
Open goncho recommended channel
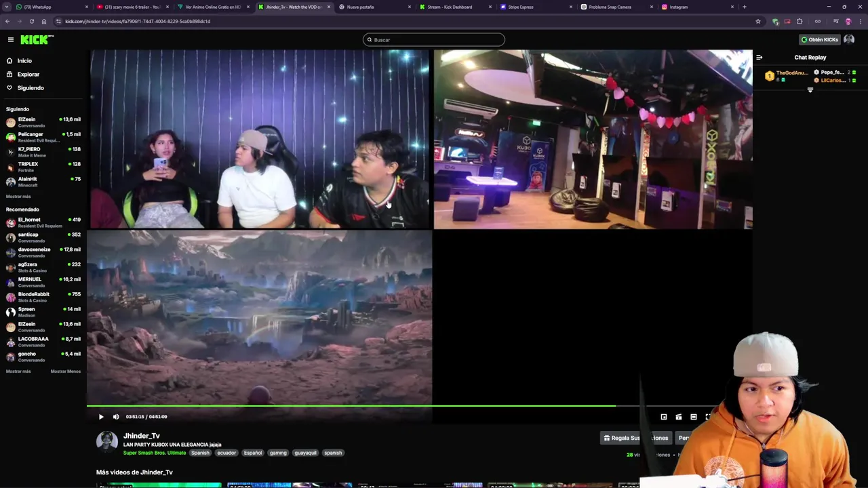43,357
